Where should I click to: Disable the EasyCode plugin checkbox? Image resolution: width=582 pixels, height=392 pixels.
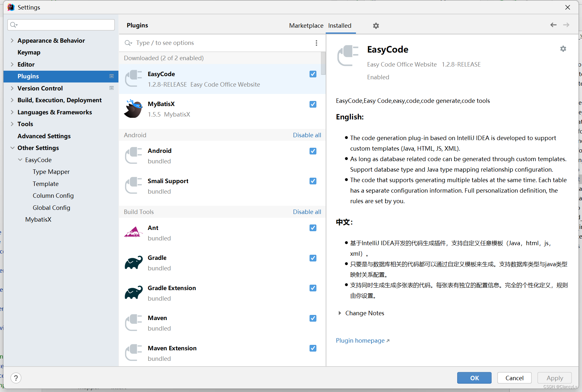(x=313, y=74)
